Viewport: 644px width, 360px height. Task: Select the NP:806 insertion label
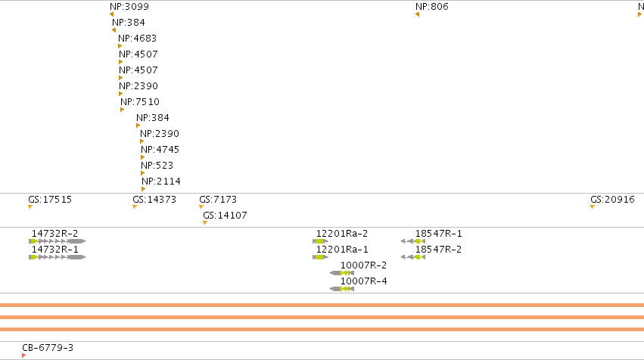click(431, 7)
